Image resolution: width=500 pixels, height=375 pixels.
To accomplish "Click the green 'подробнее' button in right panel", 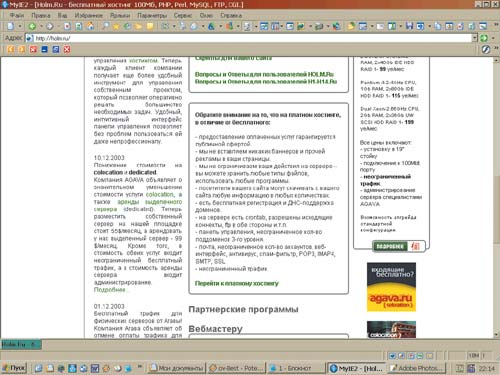I will tap(390, 246).
